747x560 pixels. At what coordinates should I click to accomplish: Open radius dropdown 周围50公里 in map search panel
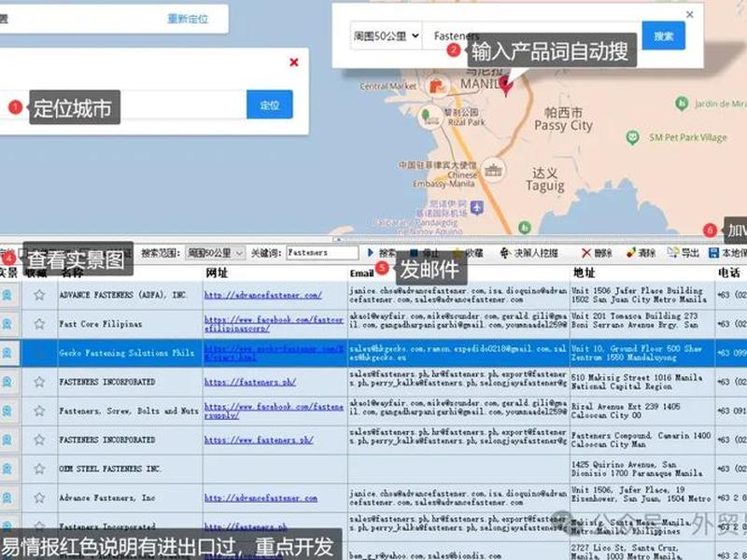pos(386,35)
